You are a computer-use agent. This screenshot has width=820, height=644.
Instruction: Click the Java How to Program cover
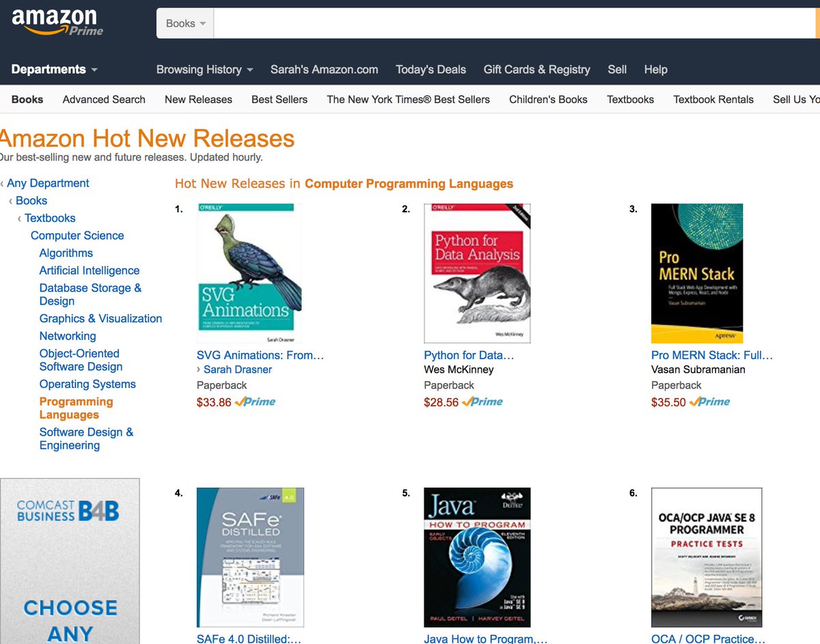(x=476, y=557)
